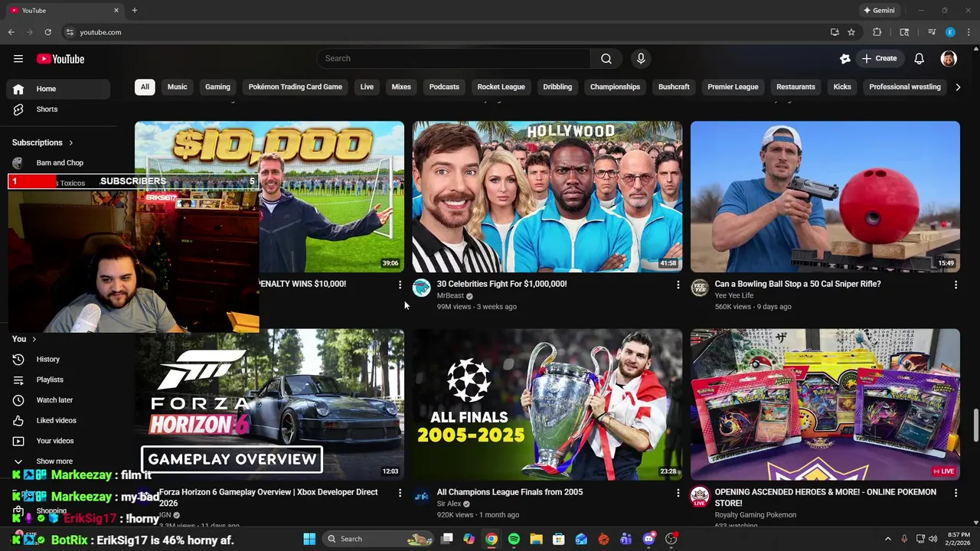Open the YouTube hamburger guide menu

coord(18,59)
